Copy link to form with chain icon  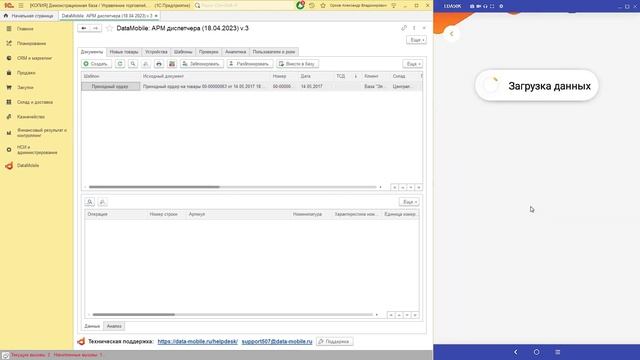pos(404,28)
